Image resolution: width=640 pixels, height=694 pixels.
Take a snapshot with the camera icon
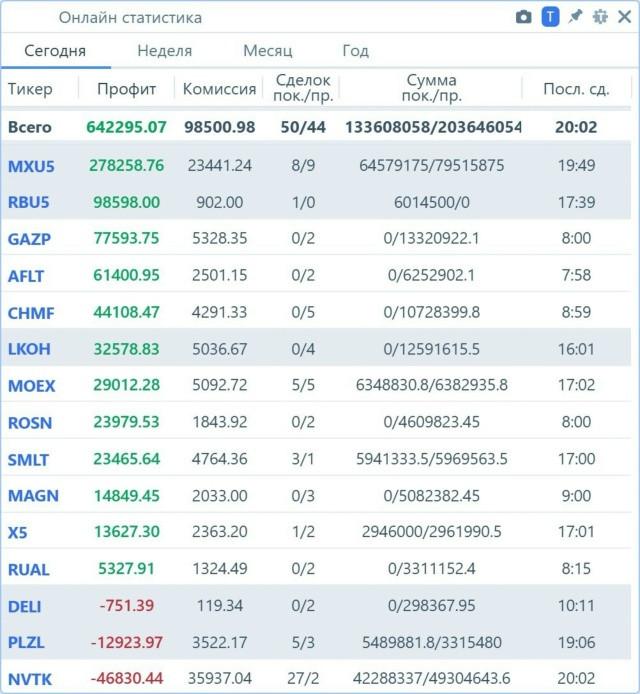tap(523, 17)
